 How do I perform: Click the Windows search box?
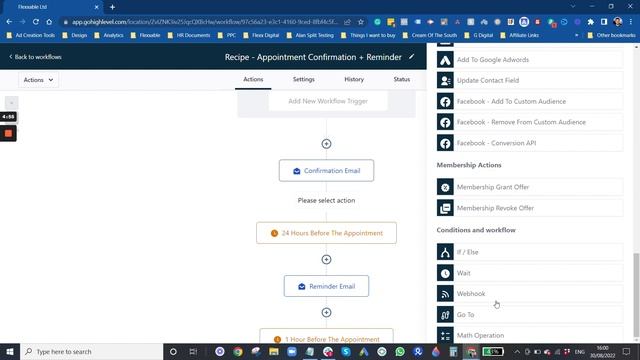(91, 351)
